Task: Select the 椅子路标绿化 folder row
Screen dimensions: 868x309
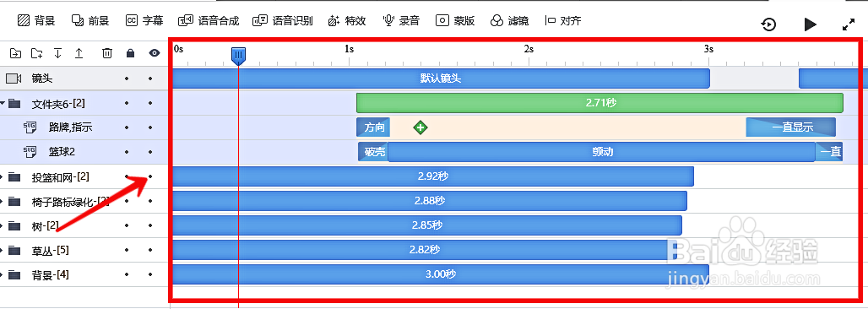Action: pos(84,202)
